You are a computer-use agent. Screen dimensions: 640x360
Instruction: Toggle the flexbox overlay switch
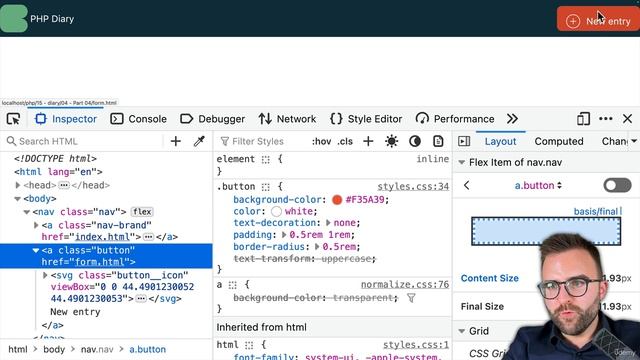tap(617, 185)
